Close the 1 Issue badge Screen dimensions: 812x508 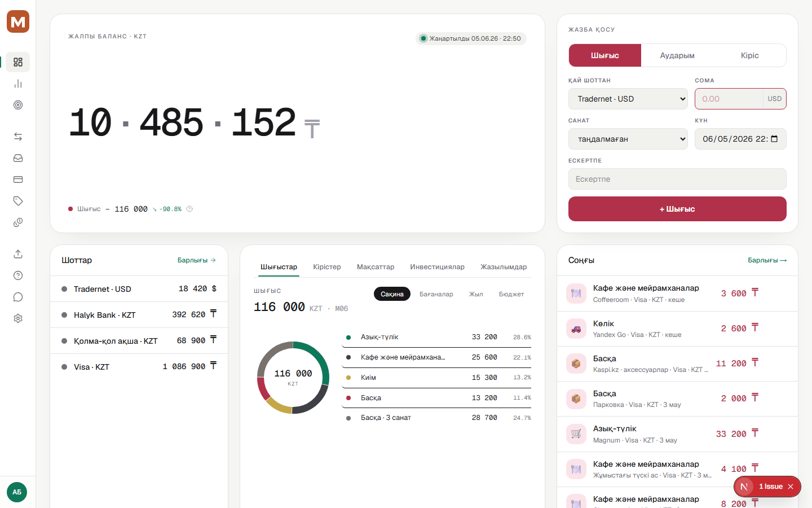pos(791,487)
